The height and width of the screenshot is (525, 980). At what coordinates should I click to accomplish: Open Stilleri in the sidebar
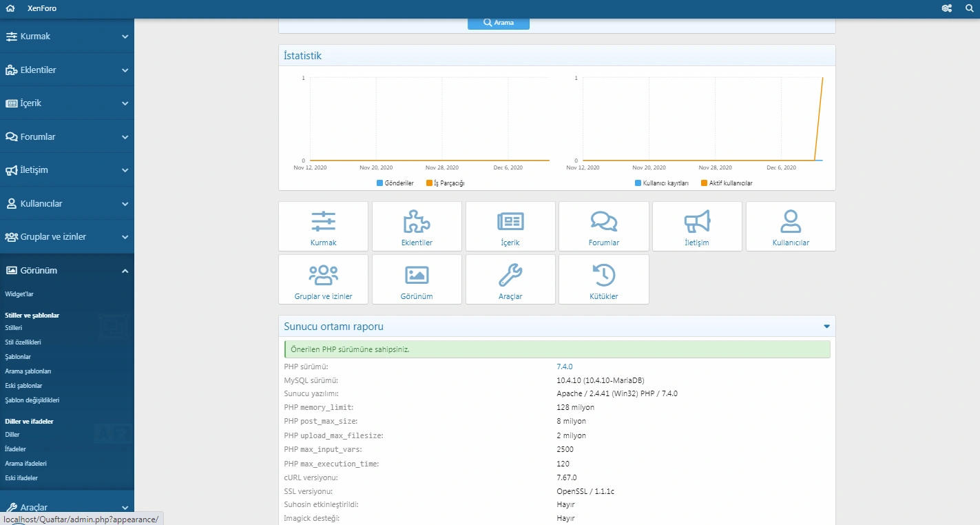[14, 328]
